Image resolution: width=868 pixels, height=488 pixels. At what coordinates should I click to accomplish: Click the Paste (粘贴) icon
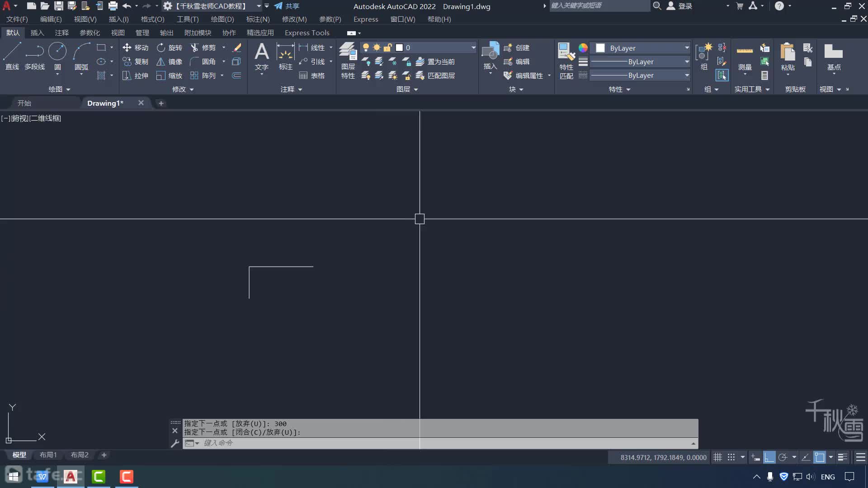point(788,56)
